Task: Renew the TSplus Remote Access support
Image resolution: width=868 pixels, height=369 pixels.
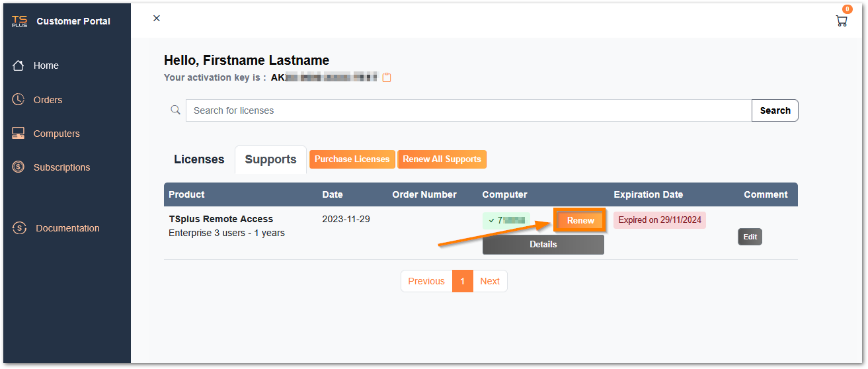Action: tap(580, 220)
